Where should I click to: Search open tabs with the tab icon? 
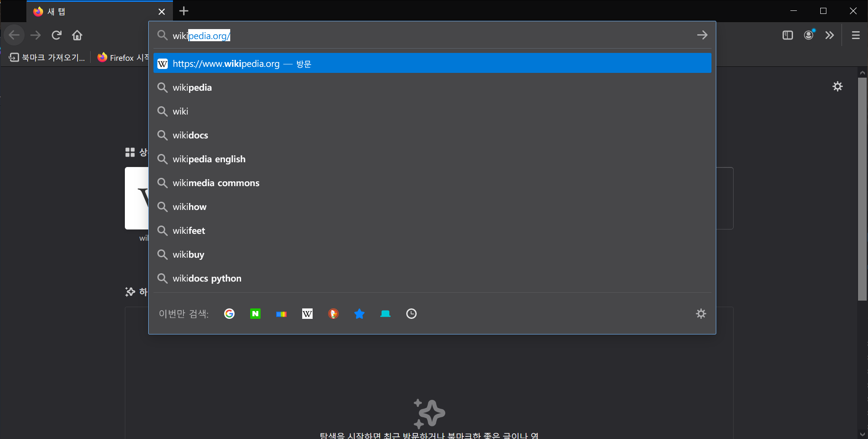click(385, 314)
